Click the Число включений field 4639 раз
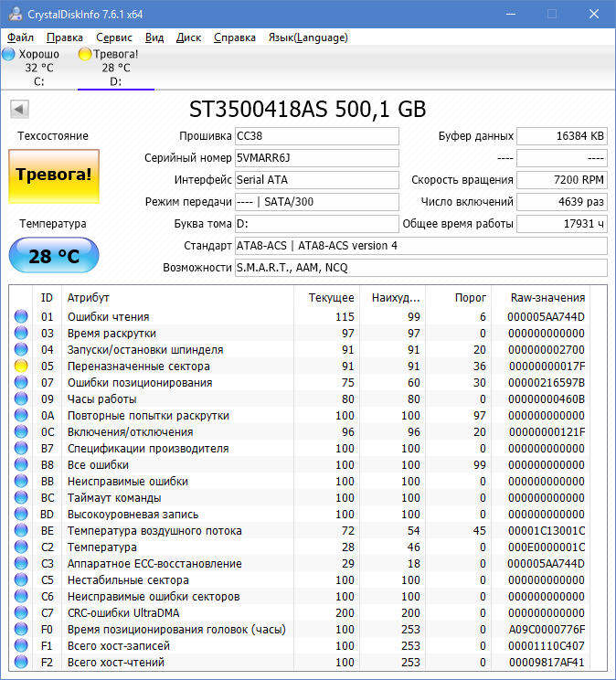 [x=562, y=202]
